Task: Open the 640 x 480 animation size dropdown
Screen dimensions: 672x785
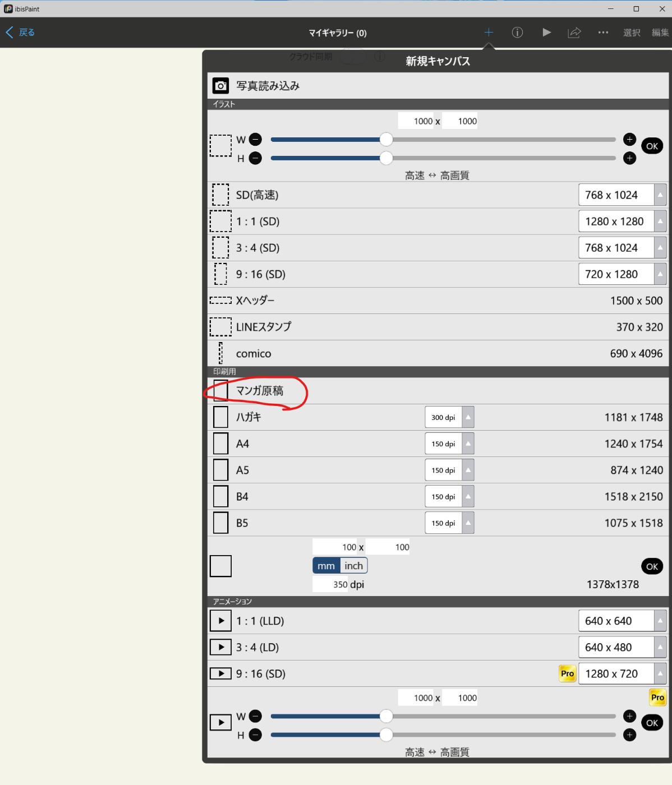Action: coord(622,647)
